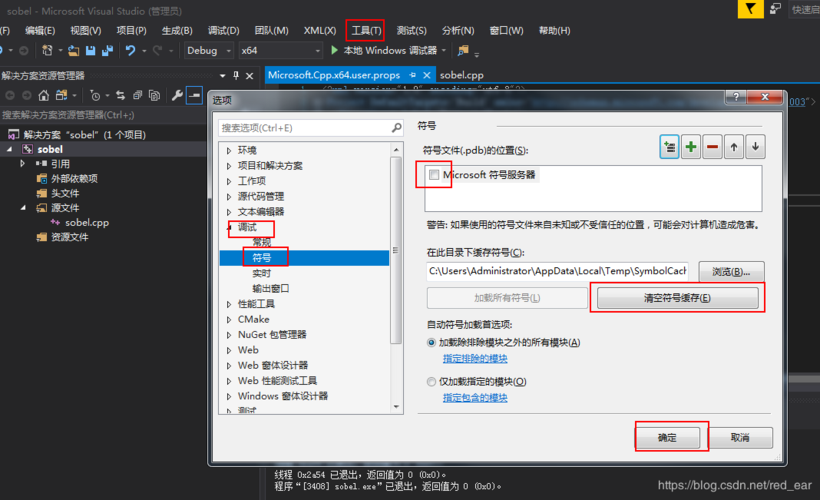This screenshot has height=500, width=820.
Task: Open the 项目(P) menu
Action: click(x=131, y=30)
